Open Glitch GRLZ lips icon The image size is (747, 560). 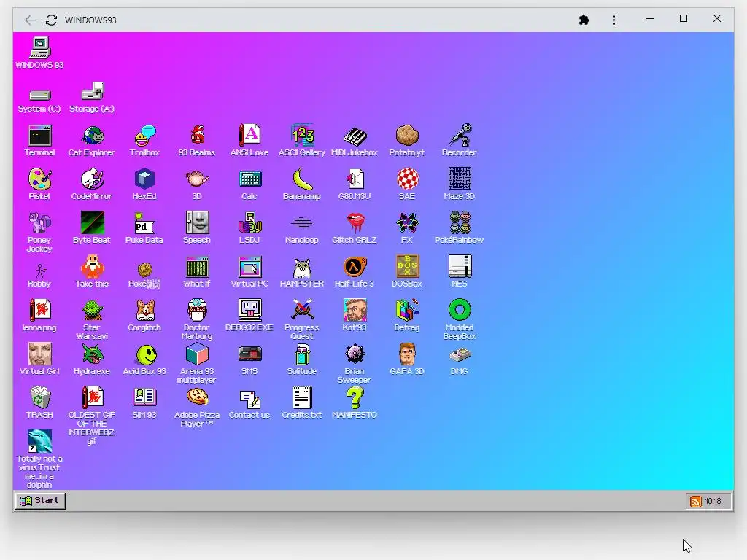pyautogui.click(x=355, y=224)
